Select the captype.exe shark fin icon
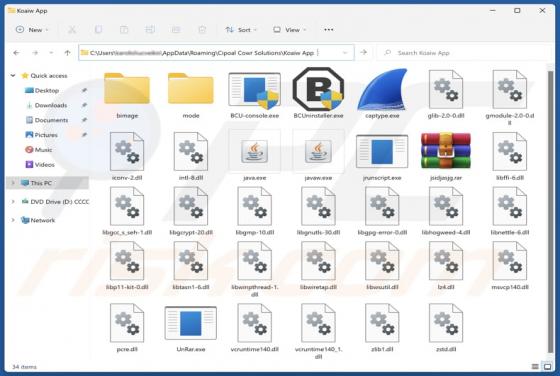 point(382,89)
